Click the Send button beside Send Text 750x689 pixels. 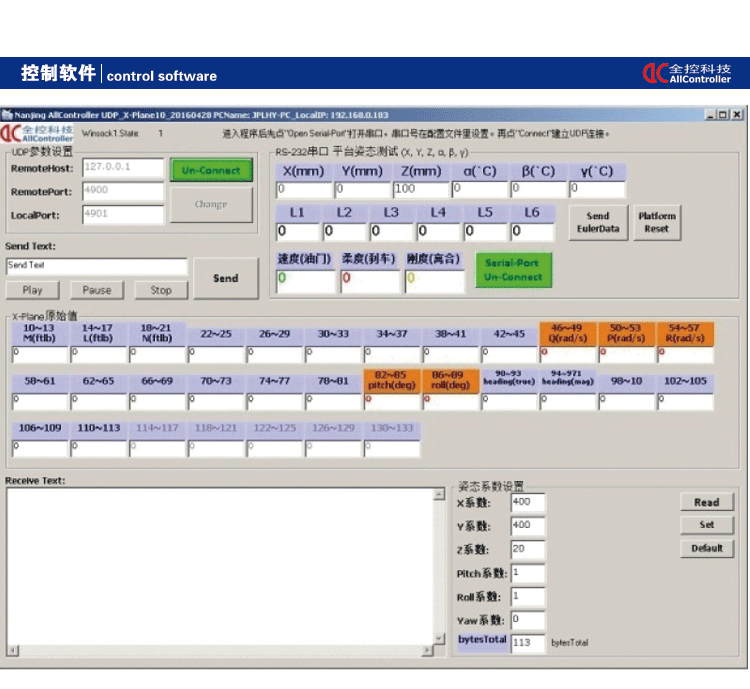(226, 278)
